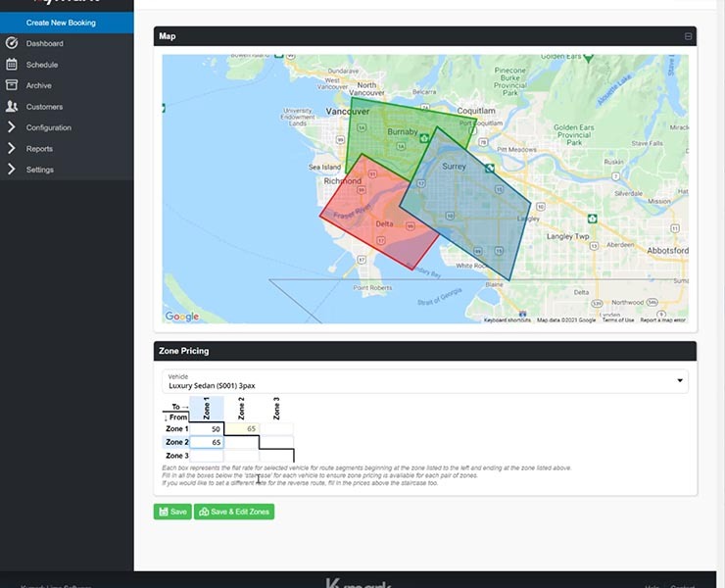Screen dimensions: 725x588
Task: Click the Google logo on map
Action: 181,317
